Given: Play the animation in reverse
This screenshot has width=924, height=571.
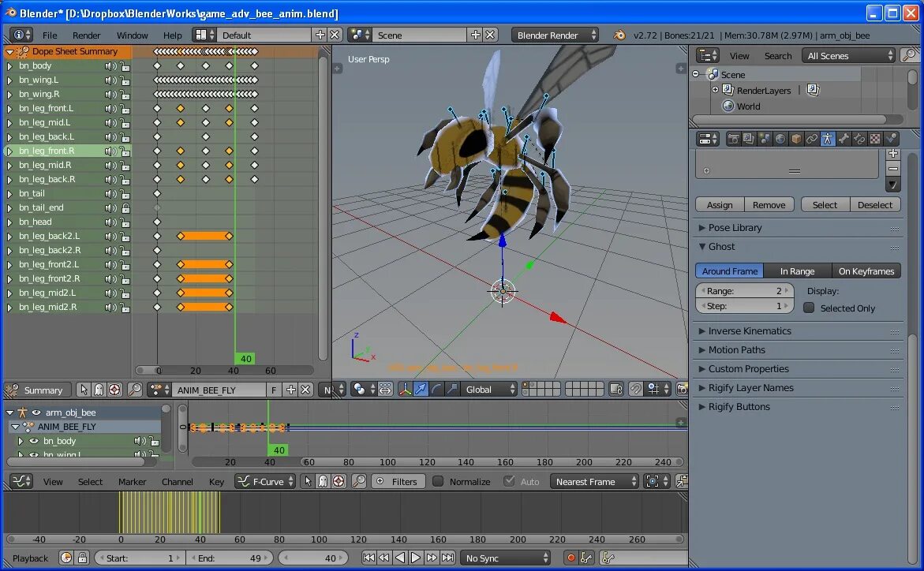Looking at the screenshot, I should click(x=400, y=558).
